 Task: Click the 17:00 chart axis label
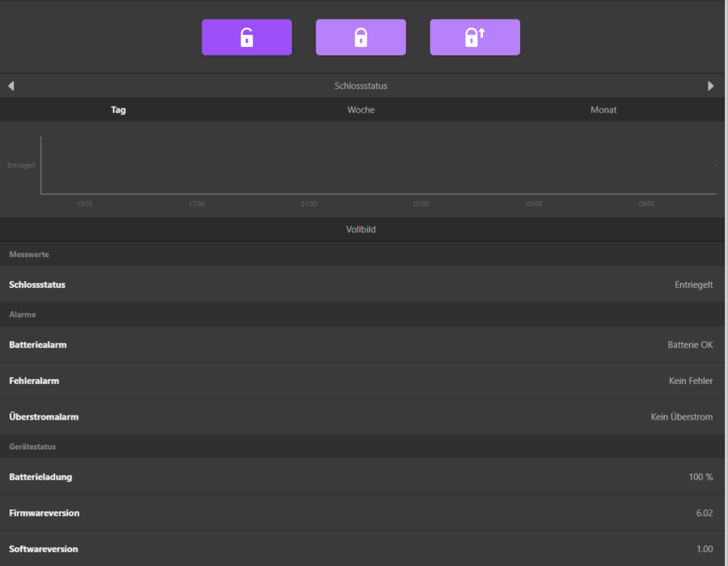pos(197,204)
